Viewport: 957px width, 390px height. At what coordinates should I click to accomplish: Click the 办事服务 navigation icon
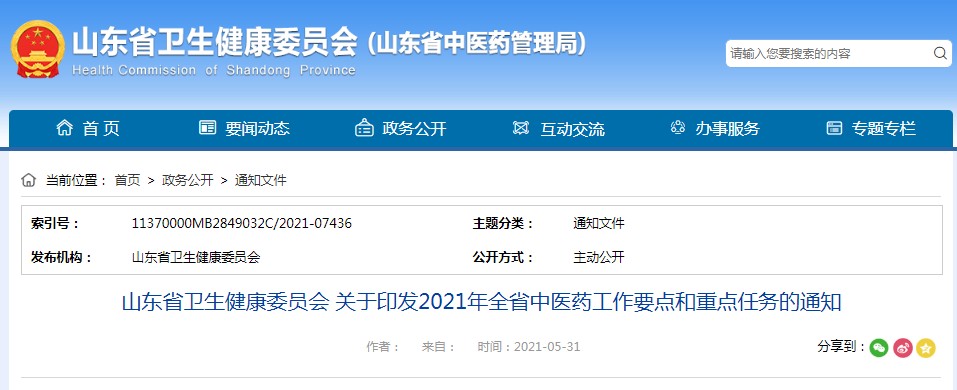pyautogui.click(x=677, y=128)
